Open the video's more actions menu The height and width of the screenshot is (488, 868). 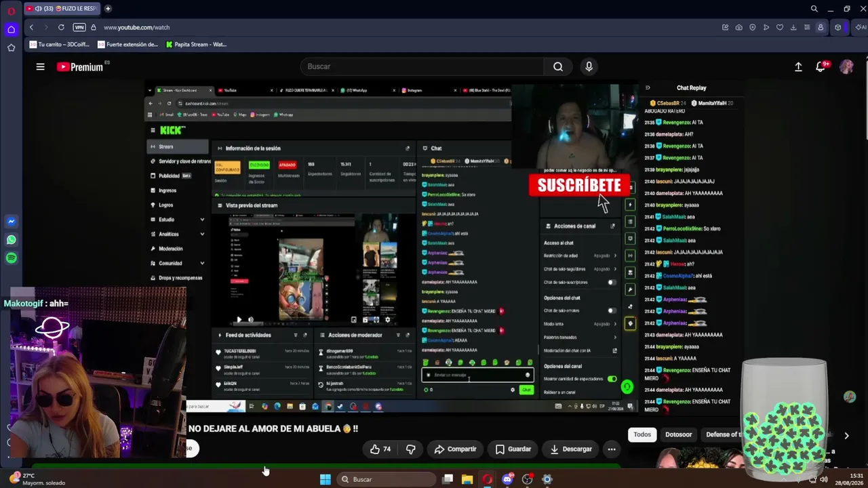pos(612,449)
